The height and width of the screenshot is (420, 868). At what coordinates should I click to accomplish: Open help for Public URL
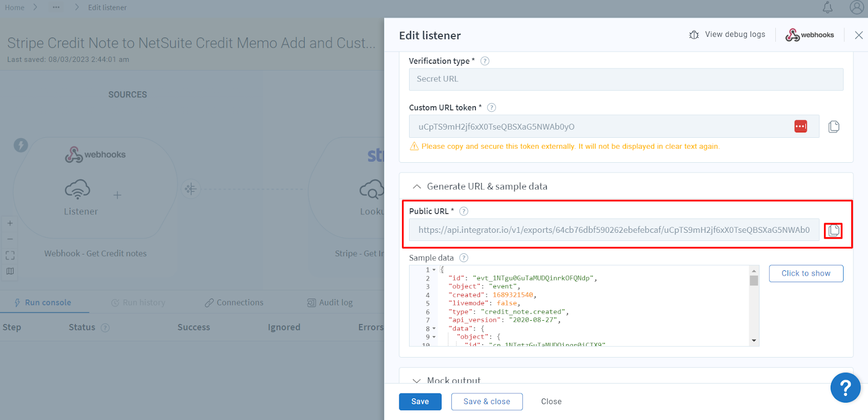tap(464, 211)
